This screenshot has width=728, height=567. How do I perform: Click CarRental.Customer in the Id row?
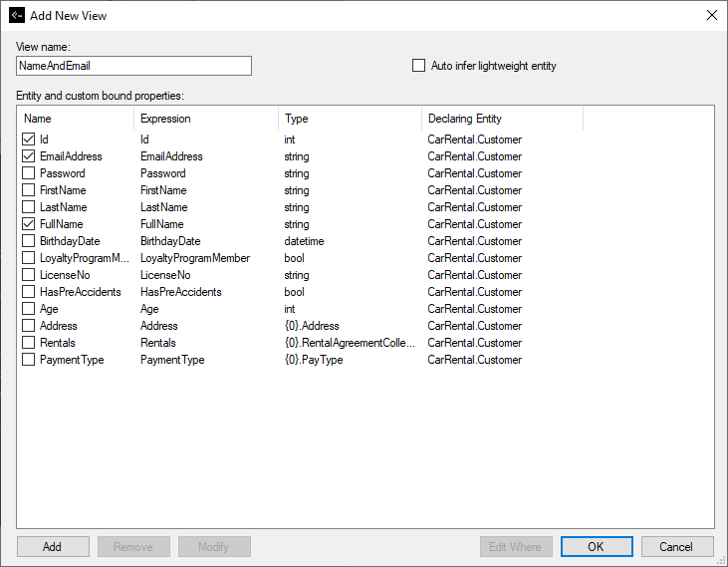tap(474, 140)
